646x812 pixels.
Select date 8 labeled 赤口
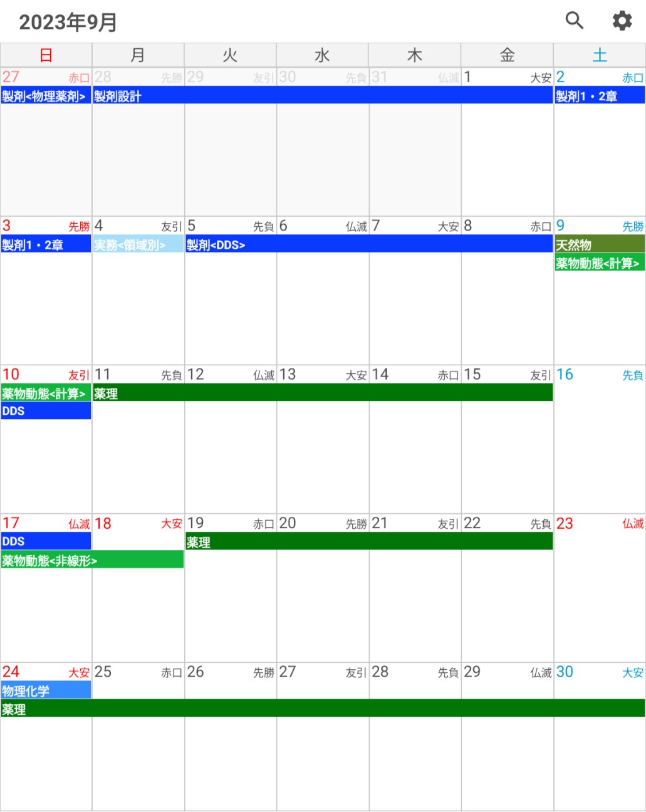pos(507,291)
